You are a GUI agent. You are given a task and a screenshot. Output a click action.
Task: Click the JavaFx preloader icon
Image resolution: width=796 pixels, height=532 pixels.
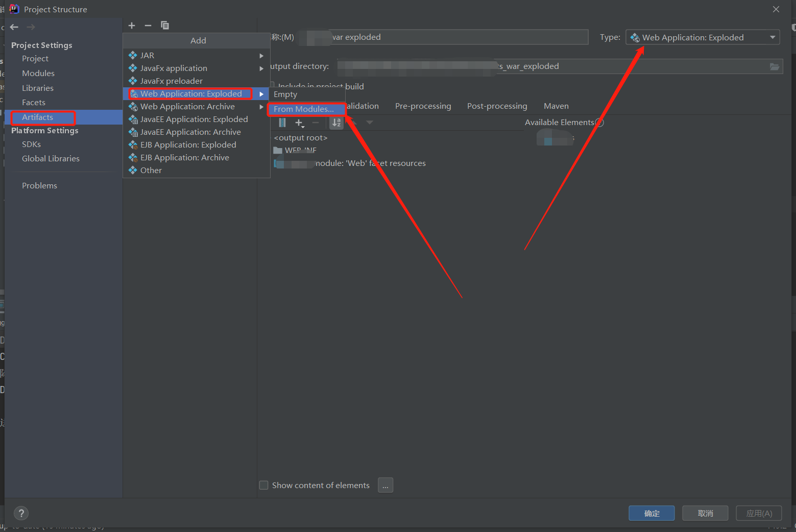(133, 81)
